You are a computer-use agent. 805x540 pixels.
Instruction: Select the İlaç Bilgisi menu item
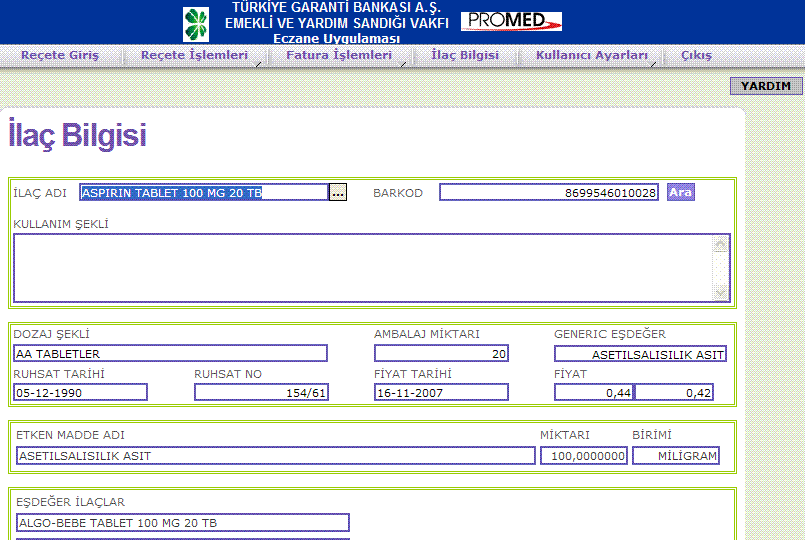point(465,56)
